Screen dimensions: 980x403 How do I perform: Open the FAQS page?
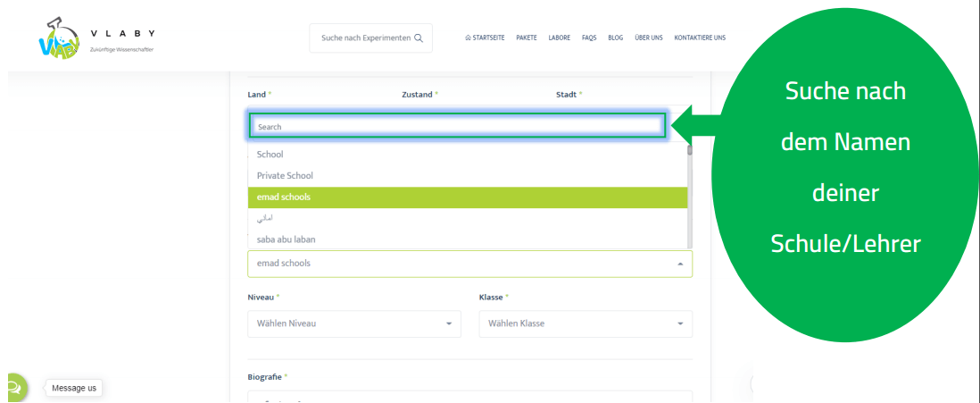(x=589, y=38)
